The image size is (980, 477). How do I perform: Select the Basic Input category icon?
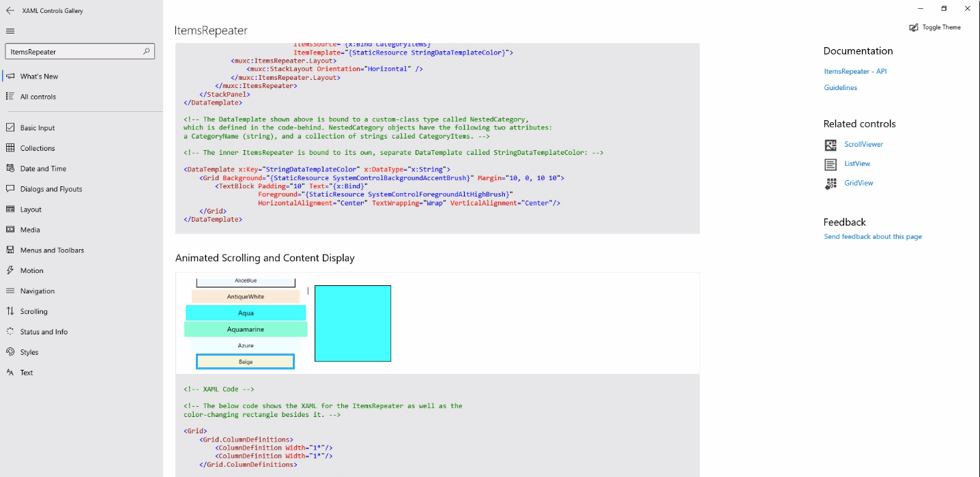pyautogui.click(x=10, y=127)
